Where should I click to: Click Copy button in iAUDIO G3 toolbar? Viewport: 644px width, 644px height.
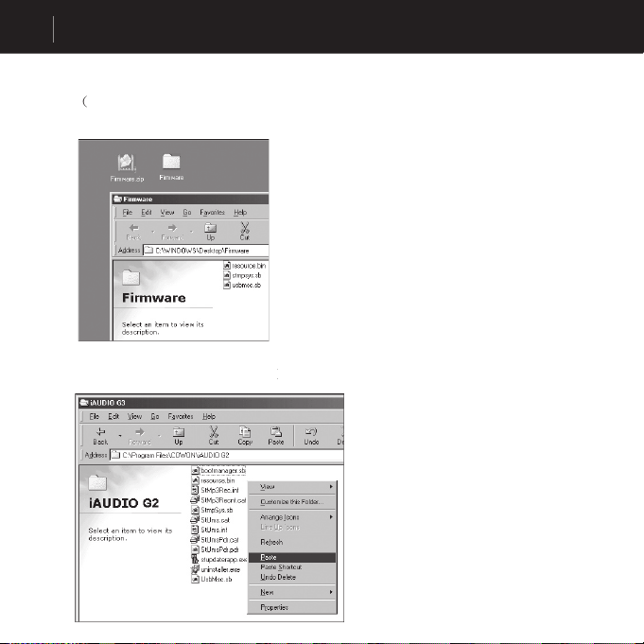click(x=245, y=436)
